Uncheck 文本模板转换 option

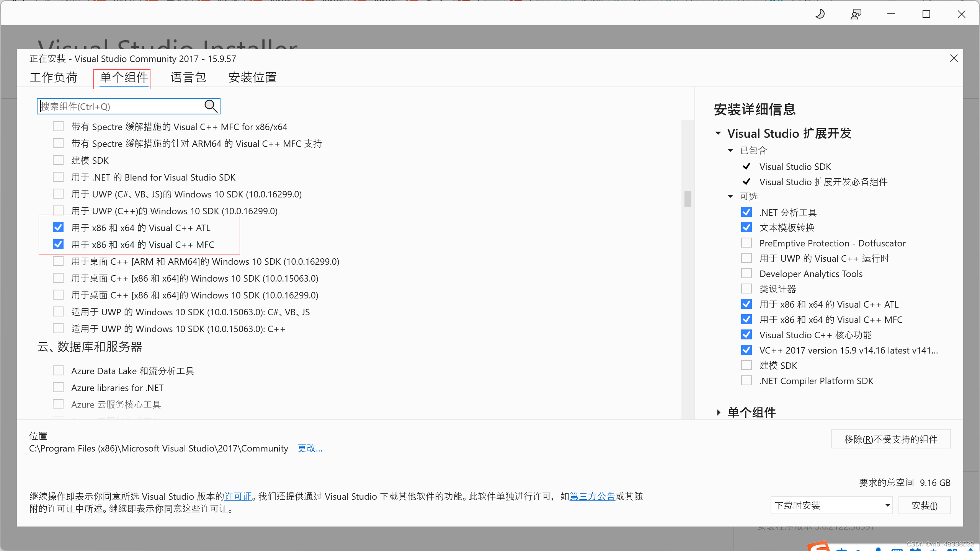[746, 227]
